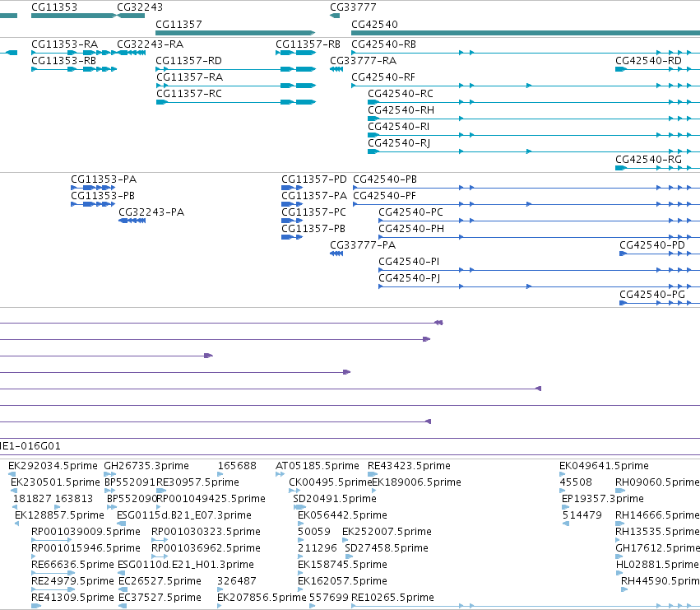The width and height of the screenshot is (700, 610).
Task: Select transcript CG11357-RB
Action: (x=308, y=44)
